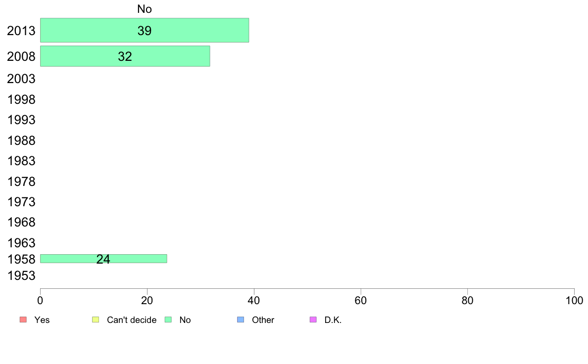588x364 pixels.
Task: Click the "Yes" legend text
Action: coord(42,320)
